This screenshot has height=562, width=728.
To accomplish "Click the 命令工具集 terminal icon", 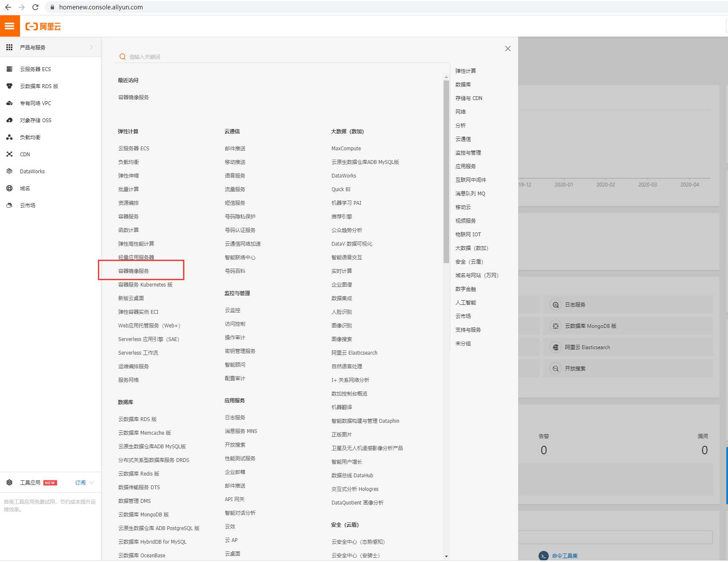I will (x=543, y=556).
